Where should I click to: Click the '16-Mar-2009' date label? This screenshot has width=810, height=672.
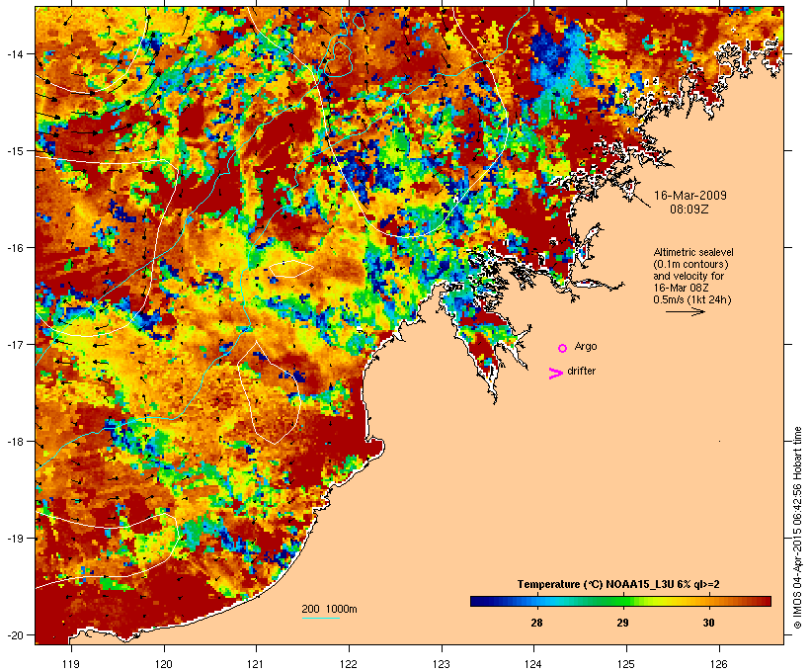point(690,196)
